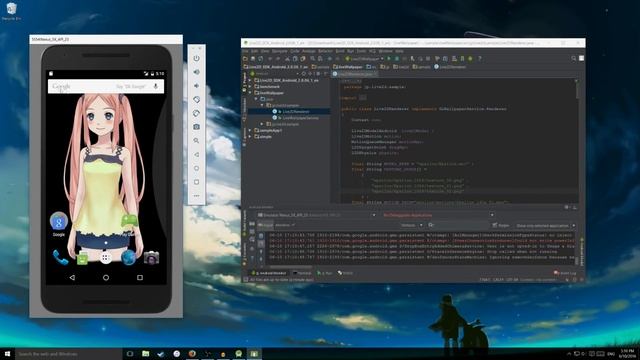640x360 pixels.
Task: Tap Android back navigation key on phone screen
Action: 72,278
